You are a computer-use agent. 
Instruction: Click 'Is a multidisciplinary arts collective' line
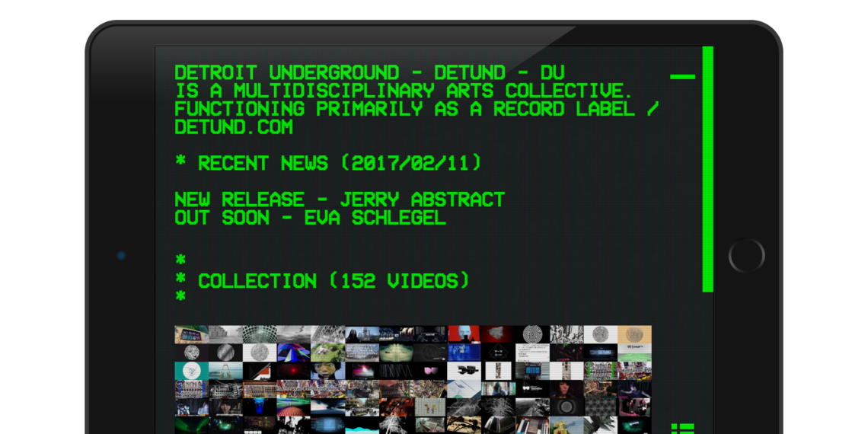(x=404, y=91)
